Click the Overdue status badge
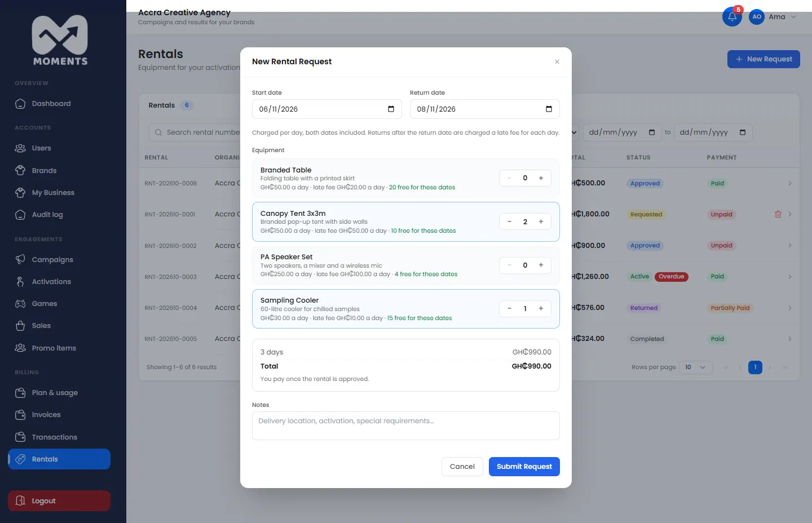The width and height of the screenshot is (812, 523). coord(671,277)
